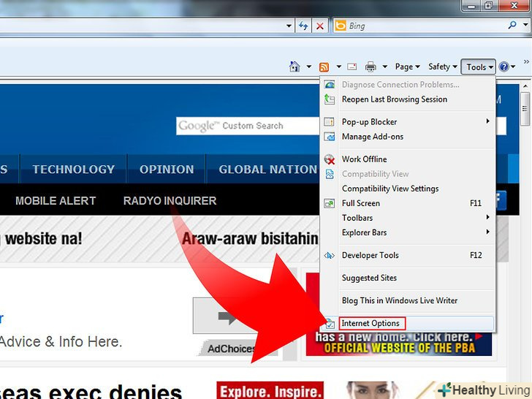The width and height of the screenshot is (532, 399).
Task: Click the Official Website of the PBA banner
Action: [399, 344]
